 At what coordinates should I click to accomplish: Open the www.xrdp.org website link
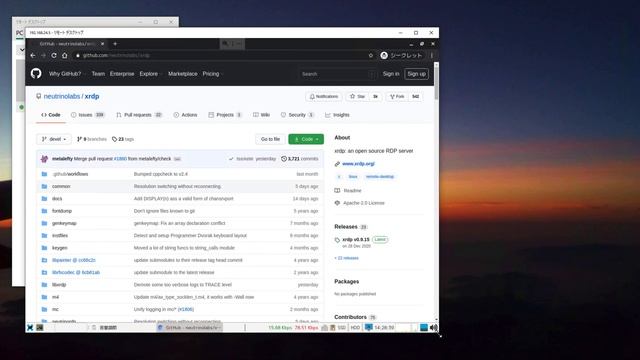pos(358,164)
